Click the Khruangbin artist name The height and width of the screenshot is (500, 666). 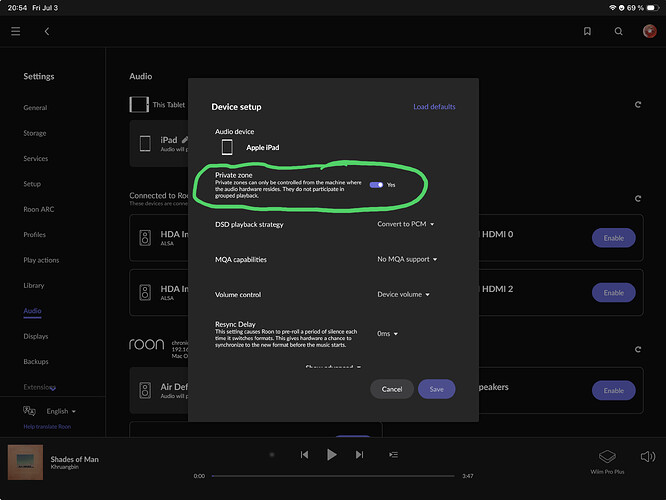tap(65, 467)
